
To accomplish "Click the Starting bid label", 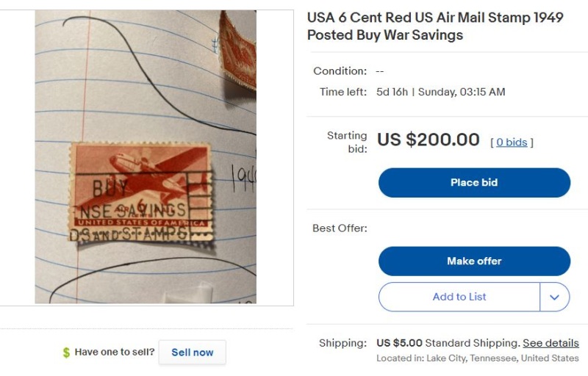I will [x=347, y=142].
